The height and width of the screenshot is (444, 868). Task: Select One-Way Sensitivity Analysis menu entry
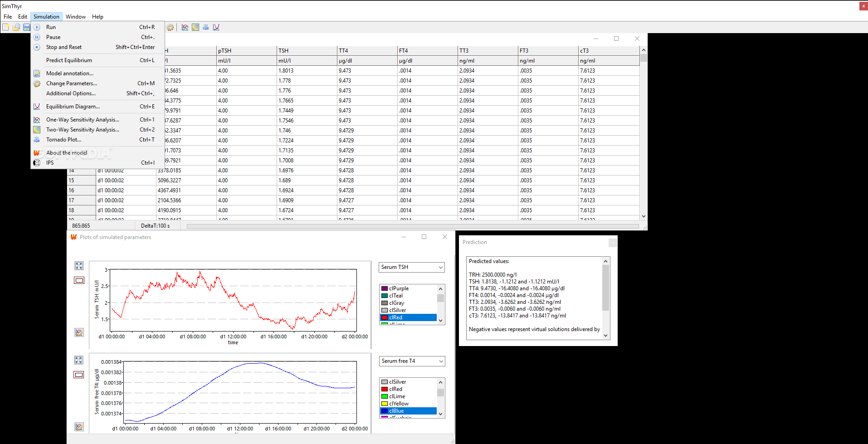(x=98, y=120)
